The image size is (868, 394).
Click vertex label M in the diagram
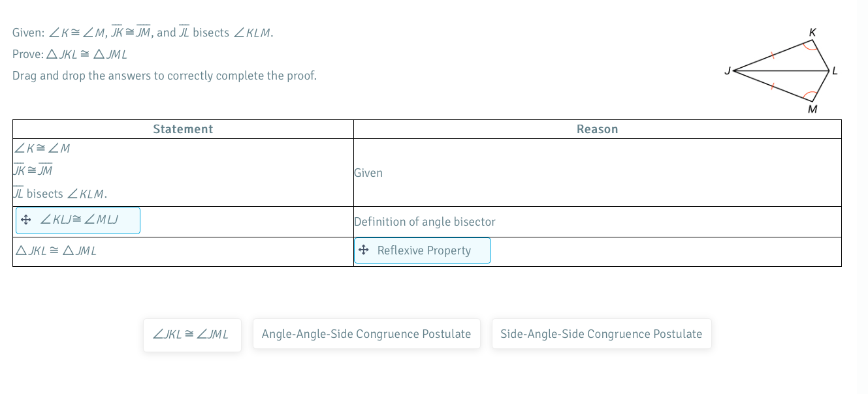tap(812, 110)
